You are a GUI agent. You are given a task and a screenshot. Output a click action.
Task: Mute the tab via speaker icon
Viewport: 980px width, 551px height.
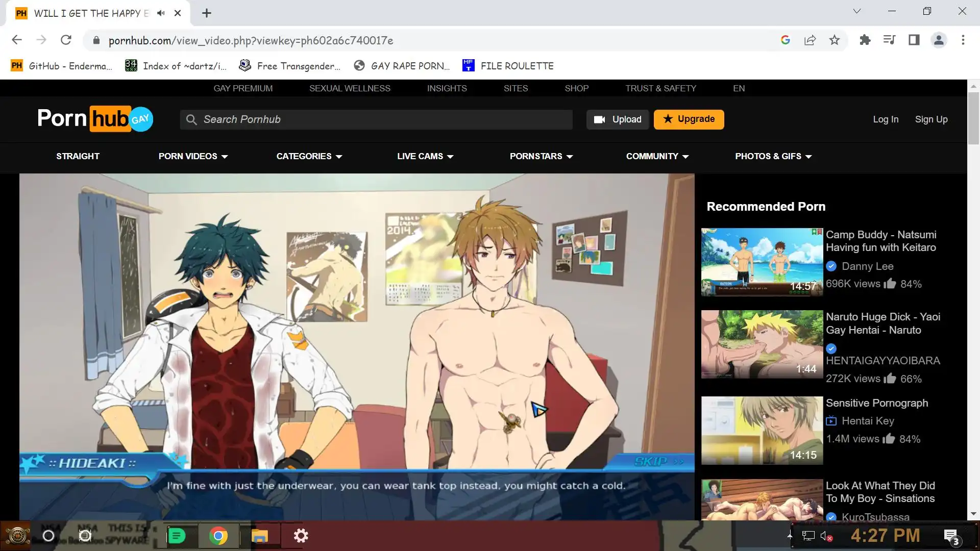[161, 13]
